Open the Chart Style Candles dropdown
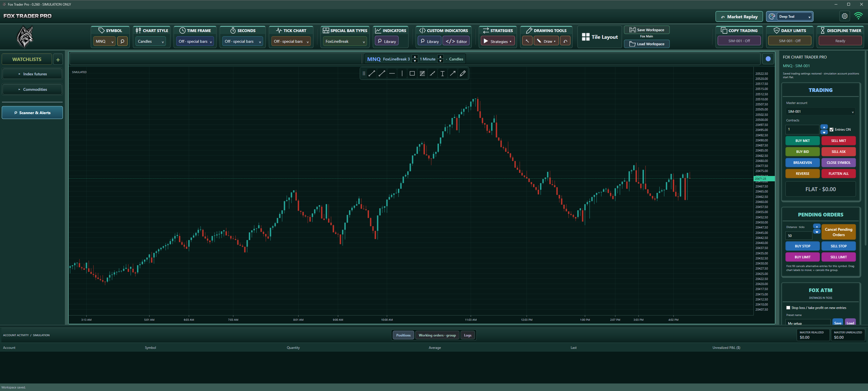 [x=151, y=41]
